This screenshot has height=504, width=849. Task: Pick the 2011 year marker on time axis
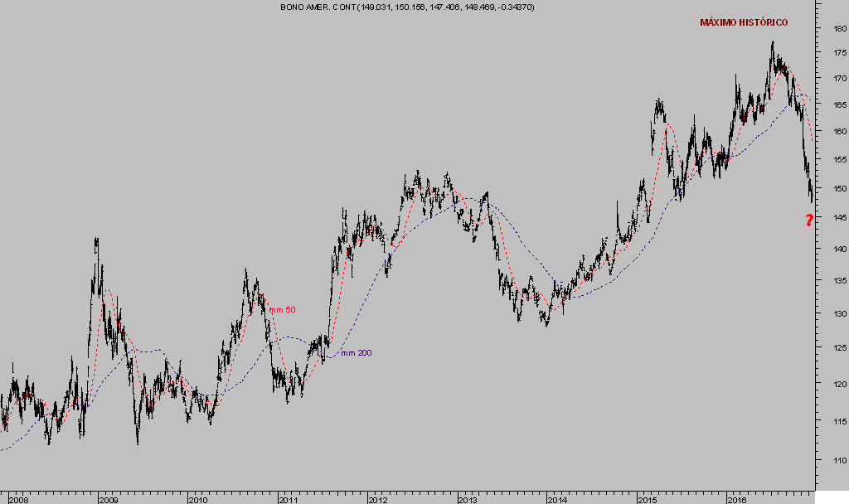click(x=288, y=500)
